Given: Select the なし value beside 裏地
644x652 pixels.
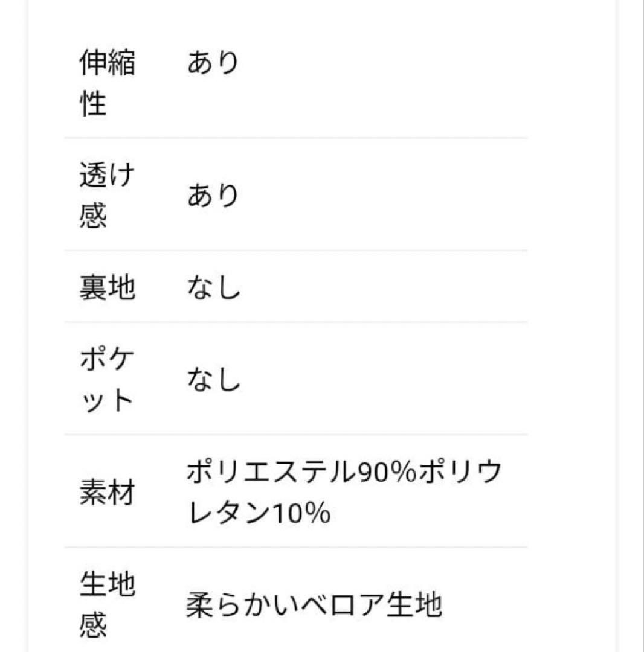Looking at the screenshot, I should [214, 287].
